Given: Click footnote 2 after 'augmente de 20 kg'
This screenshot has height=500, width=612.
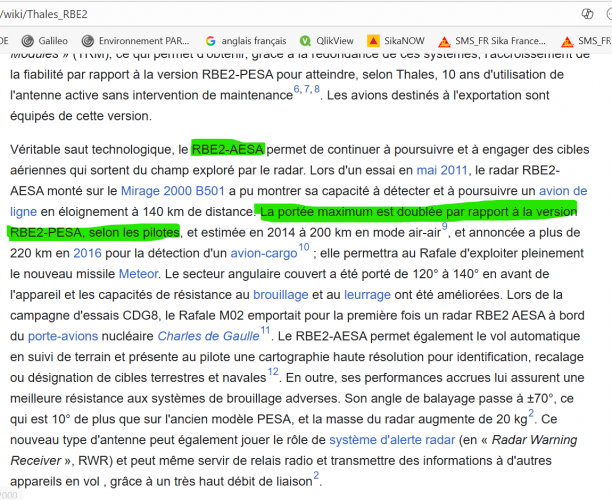Looking at the screenshot, I should click(531, 413).
